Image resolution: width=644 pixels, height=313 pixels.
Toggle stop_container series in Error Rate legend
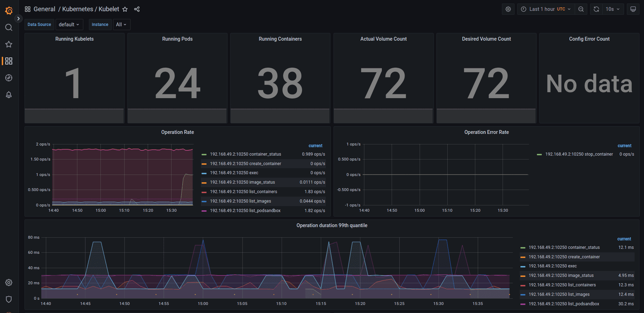[579, 154]
